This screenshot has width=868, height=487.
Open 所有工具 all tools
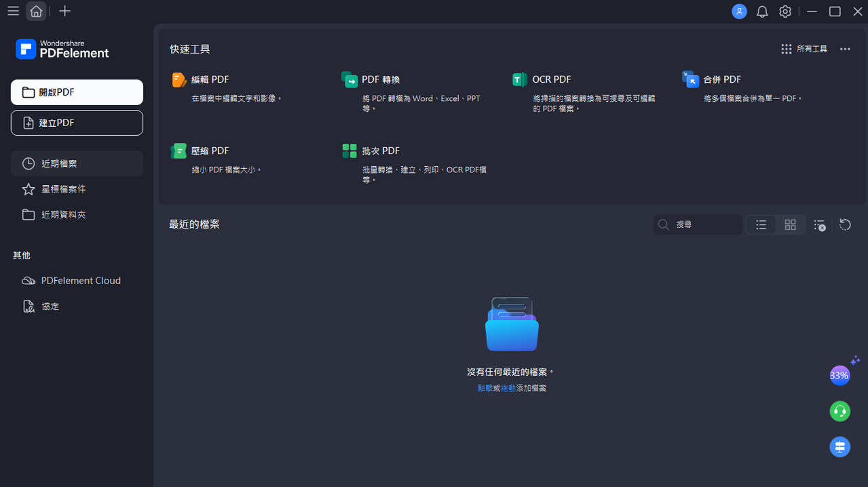804,49
